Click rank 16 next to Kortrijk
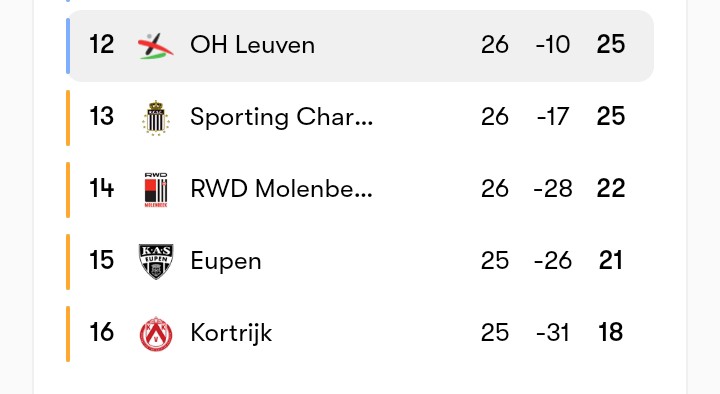The image size is (720, 394). (101, 332)
